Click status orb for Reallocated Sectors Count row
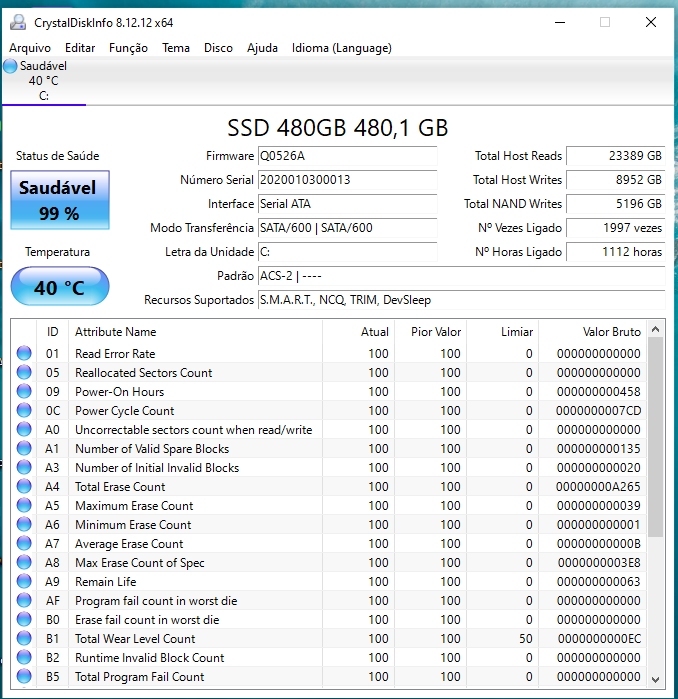 coord(24,372)
